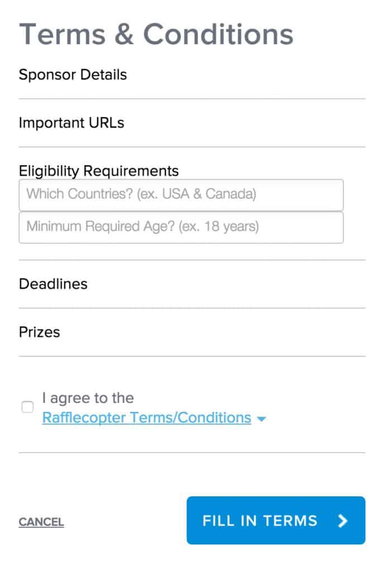Open the Prizes section
Screen dimensions: 392x573
tap(40, 332)
